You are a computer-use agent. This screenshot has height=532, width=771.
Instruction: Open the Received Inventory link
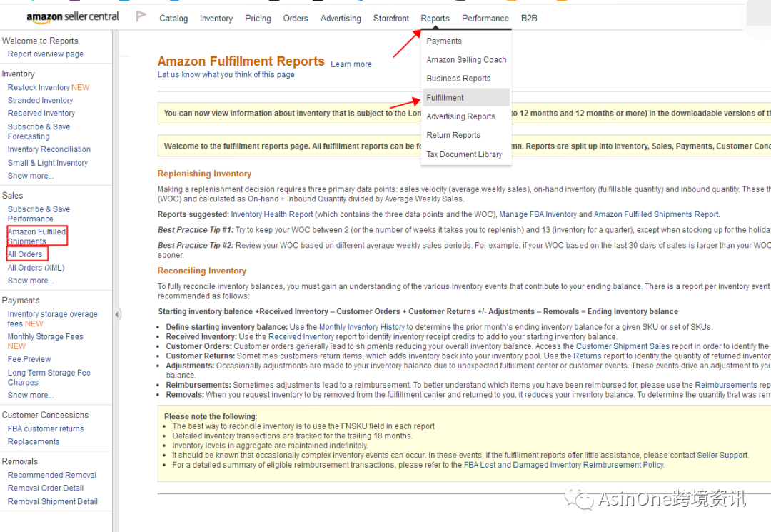click(301, 337)
